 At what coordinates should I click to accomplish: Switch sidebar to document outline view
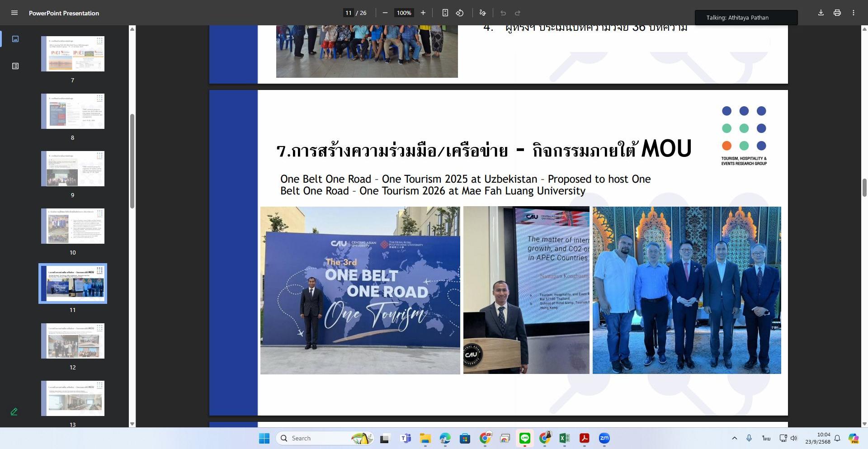coord(15,66)
